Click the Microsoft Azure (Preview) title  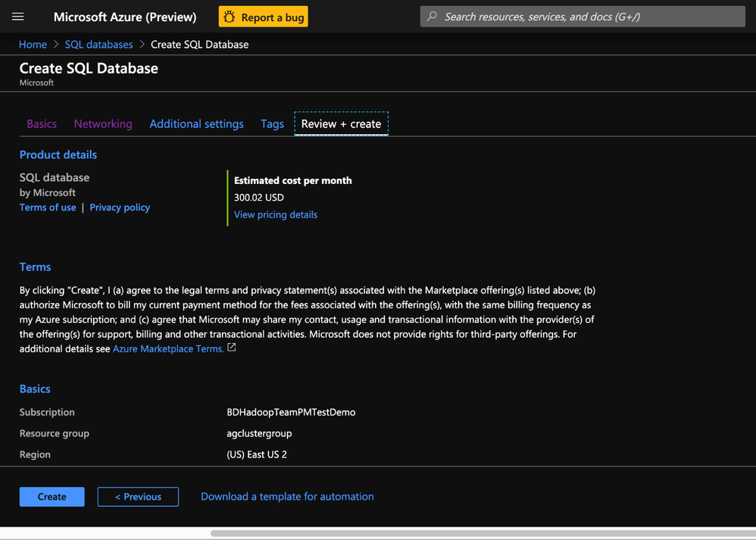(125, 17)
